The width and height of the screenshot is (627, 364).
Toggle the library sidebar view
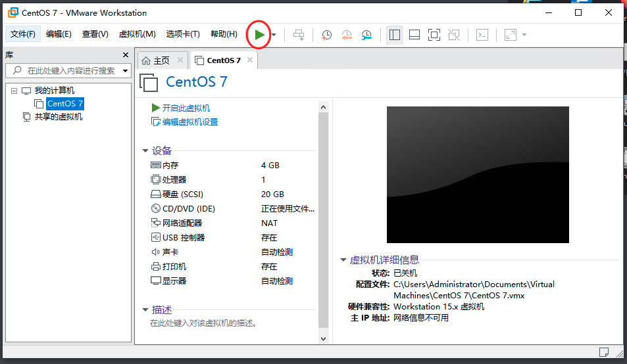(x=395, y=35)
